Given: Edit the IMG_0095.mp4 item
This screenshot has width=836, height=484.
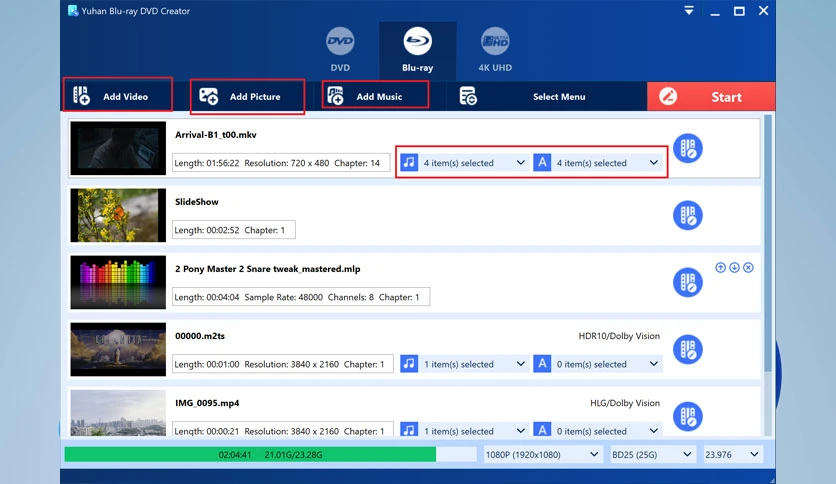Looking at the screenshot, I should 688,417.
